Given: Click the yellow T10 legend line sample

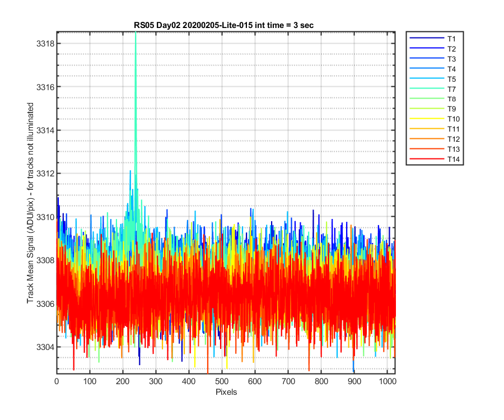Looking at the screenshot, I should 427,118.
